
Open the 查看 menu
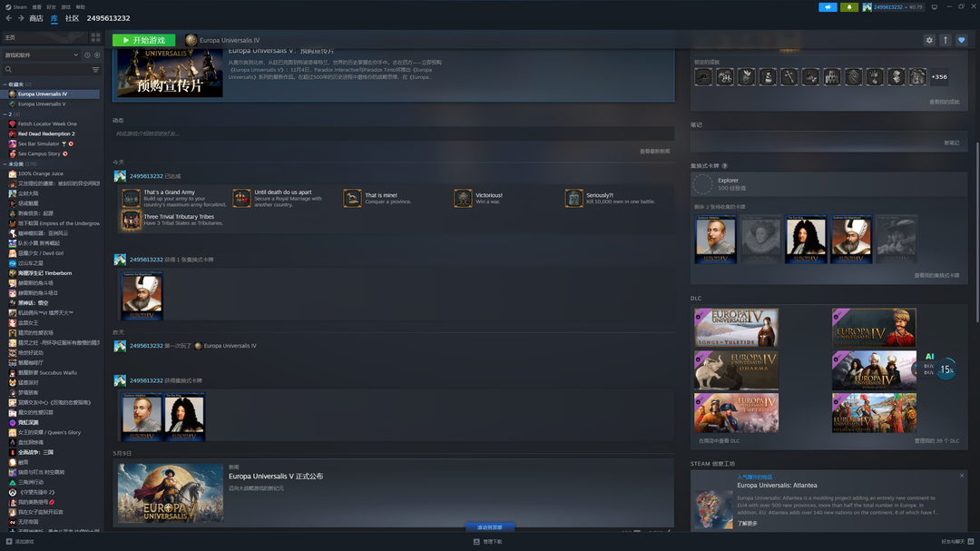click(x=37, y=7)
